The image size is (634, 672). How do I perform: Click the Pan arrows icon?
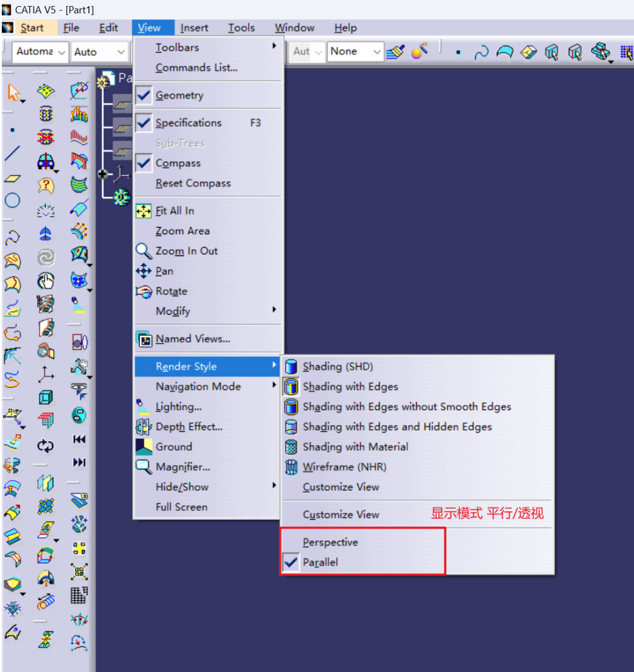144,271
